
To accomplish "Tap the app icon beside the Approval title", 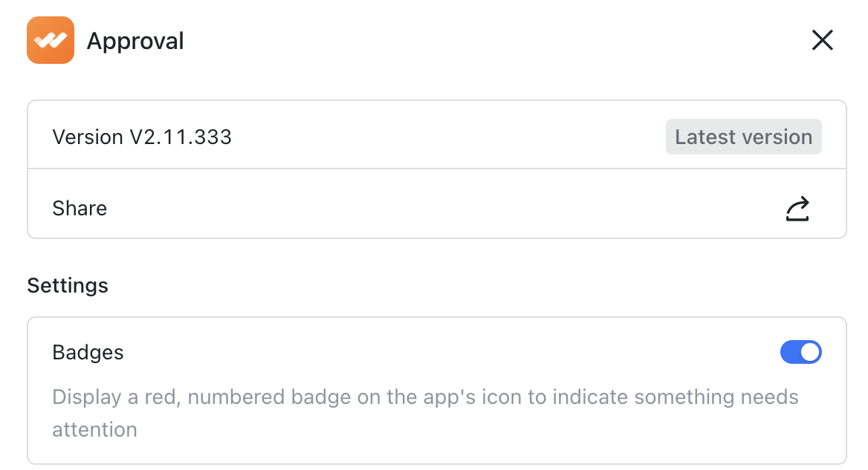I will pyautogui.click(x=50, y=40).
